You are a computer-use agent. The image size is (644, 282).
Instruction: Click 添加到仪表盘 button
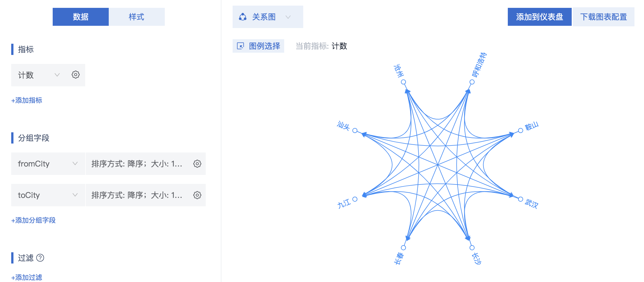tap(540, 17)
